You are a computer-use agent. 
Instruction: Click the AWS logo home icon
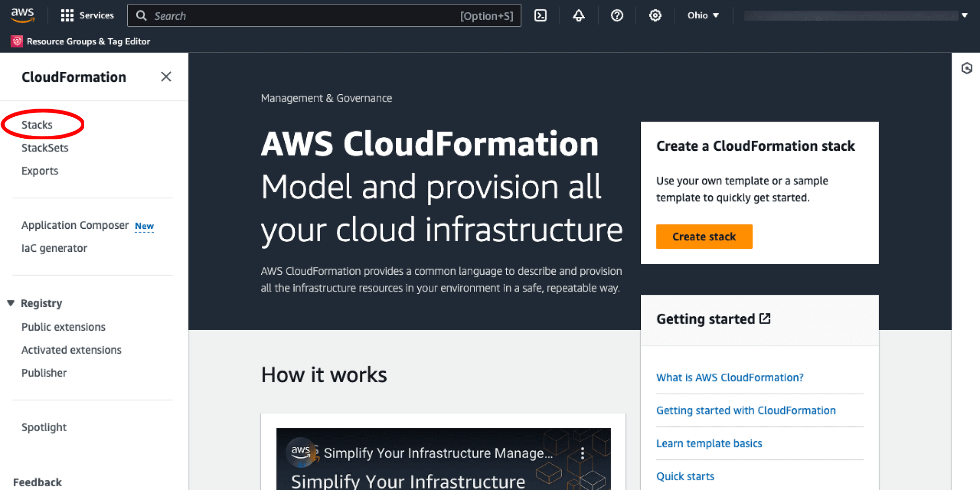(22, 15)
